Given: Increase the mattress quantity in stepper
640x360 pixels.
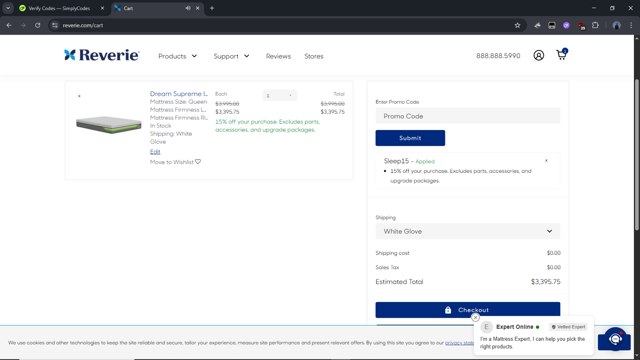Looking at the screenshot, I should (x=290, y=96).
